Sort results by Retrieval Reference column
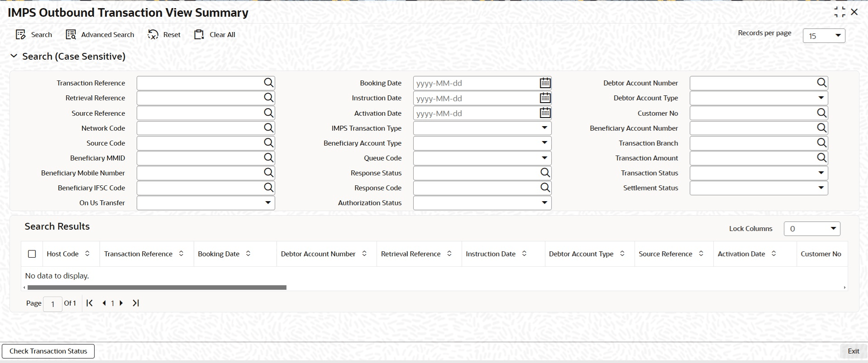868x363 pixels. point(449,254)
